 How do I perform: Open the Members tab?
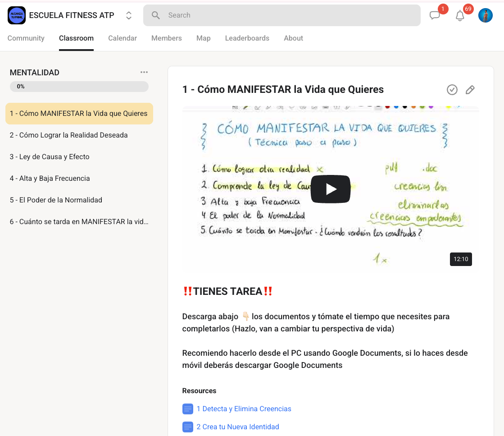(167, 38)
